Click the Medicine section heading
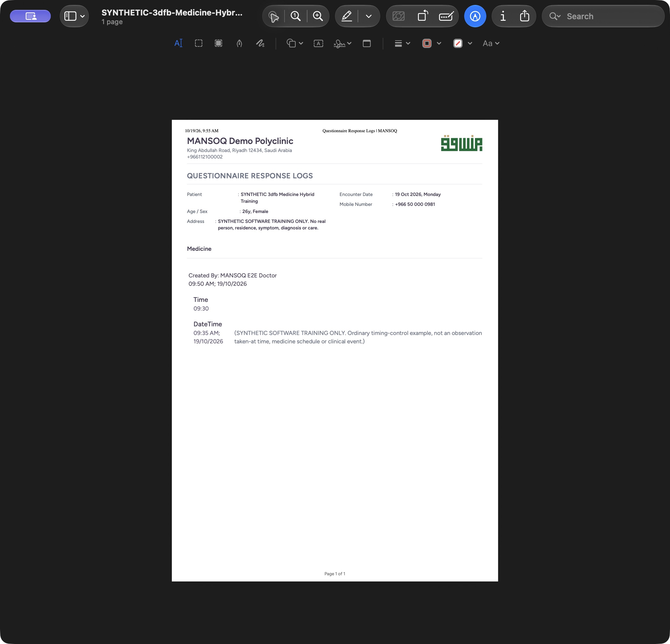 [199, 249]
